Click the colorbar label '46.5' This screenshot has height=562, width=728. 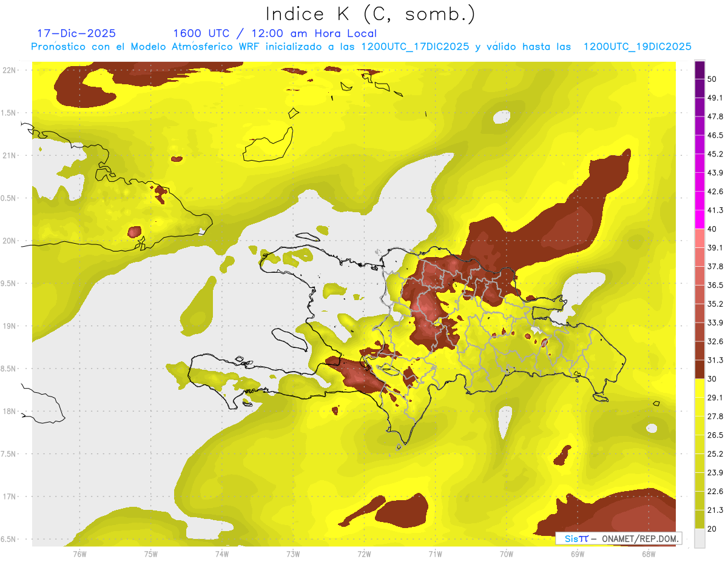coord(715,135)
